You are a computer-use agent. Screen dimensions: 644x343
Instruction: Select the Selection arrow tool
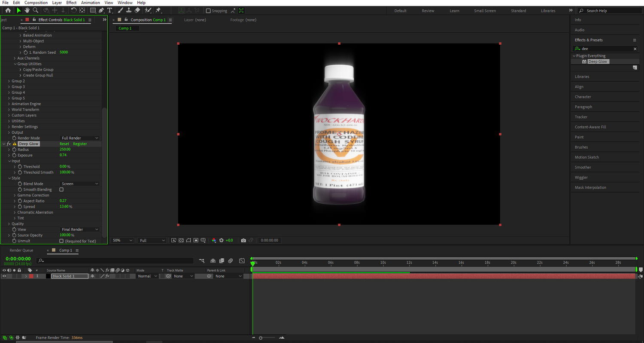[18, 10]
